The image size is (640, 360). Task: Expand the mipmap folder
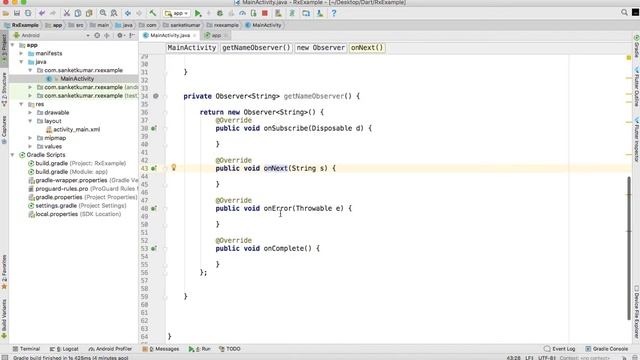[30, 138]
